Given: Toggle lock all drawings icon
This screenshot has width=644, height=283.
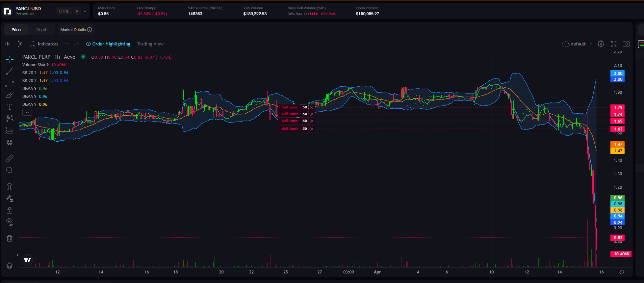Looking at the screenshot, I should tap(10, 210).
